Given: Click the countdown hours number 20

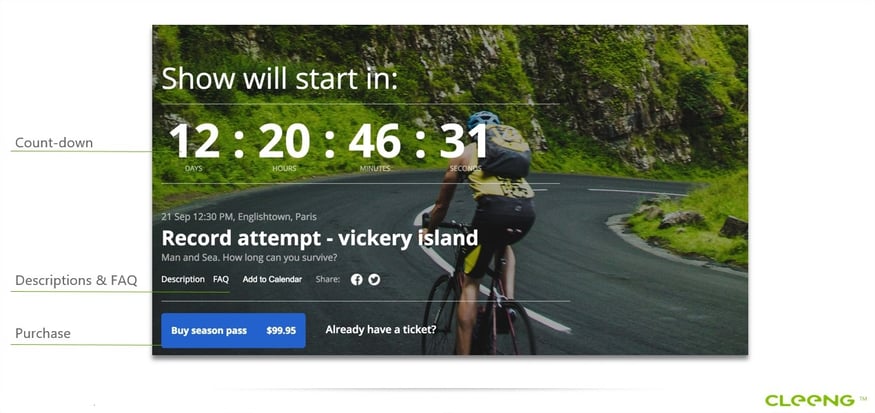Looking at the screenshot, I should [x=284, y=141].
